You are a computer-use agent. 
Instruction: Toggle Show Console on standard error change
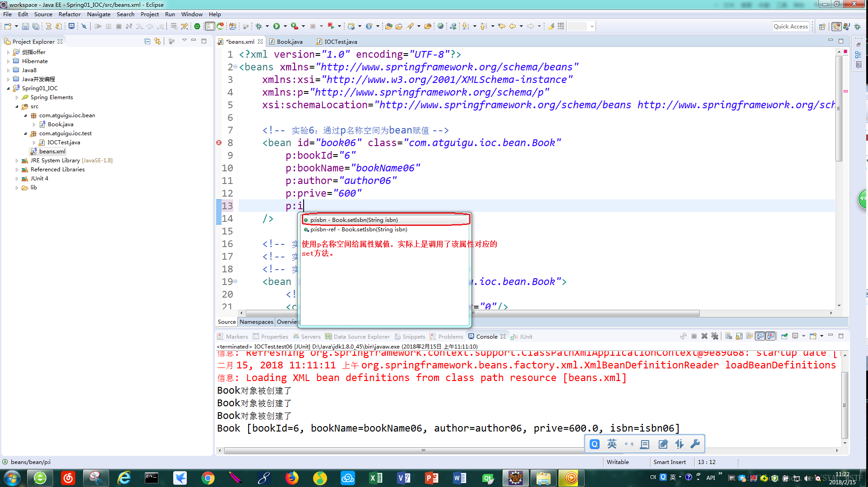(x=771, y=336)
